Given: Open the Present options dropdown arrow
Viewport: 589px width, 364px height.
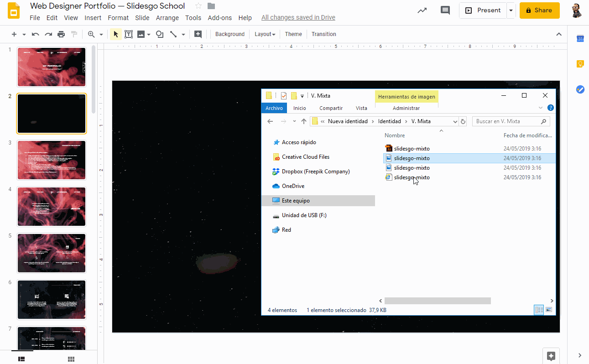Looking at the screenshot, I should click(x=511, y=10).
